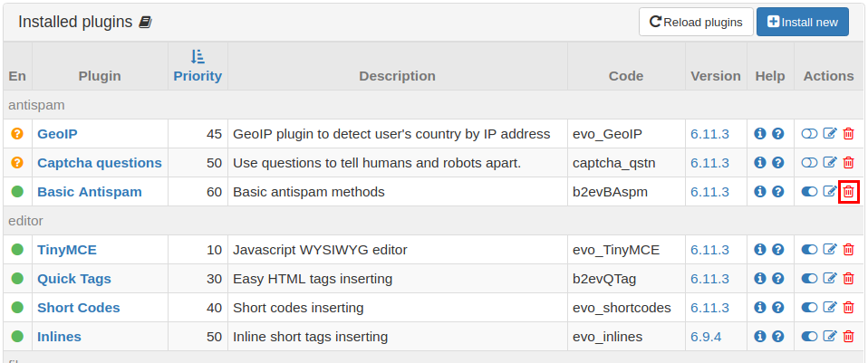
Task: Open GeoIP version 6.11.3 link
Action: (x=709, y=134)
